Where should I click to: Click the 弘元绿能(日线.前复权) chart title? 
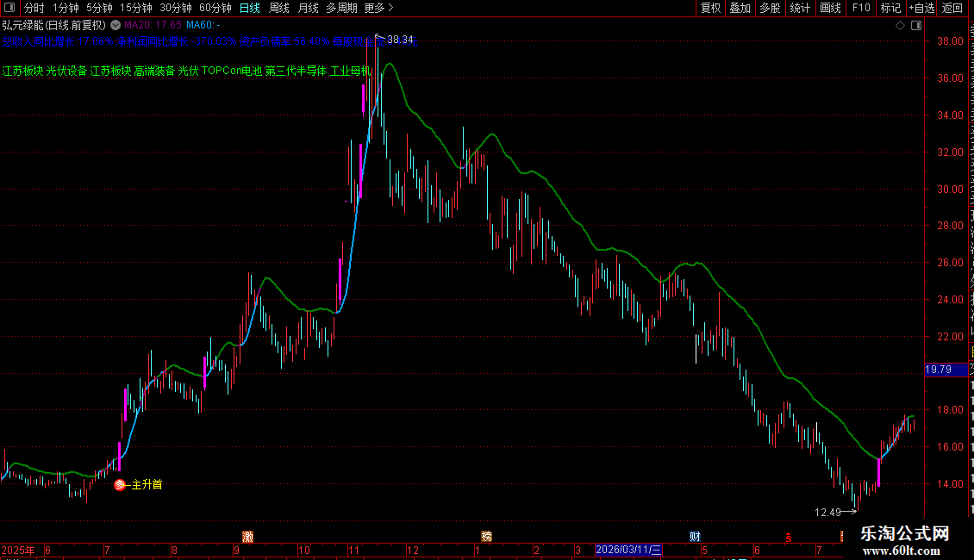tap(54, 26)
